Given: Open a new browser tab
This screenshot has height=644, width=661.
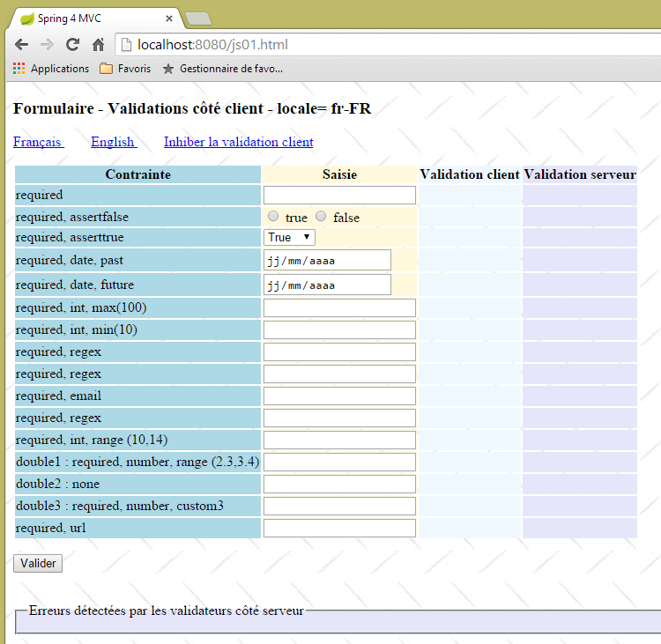Looking at the screenshot, I should (x=197, y=19).
